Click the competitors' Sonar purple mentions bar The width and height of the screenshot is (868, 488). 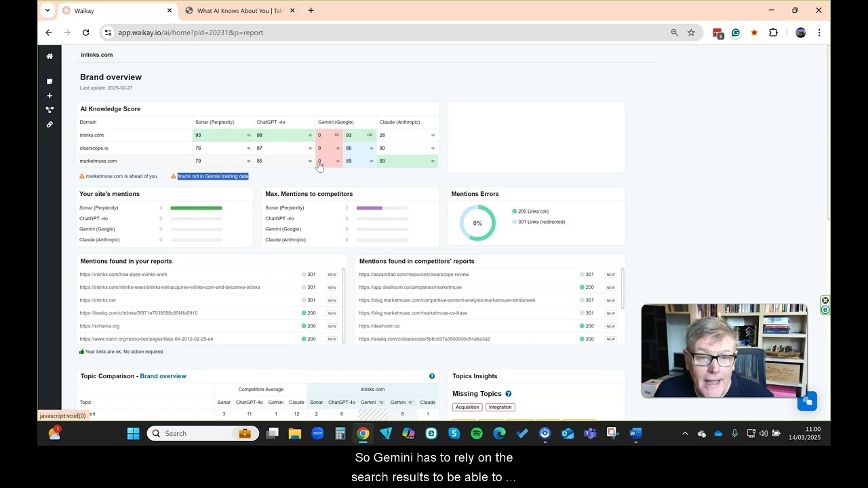click(x=370, y=208)
